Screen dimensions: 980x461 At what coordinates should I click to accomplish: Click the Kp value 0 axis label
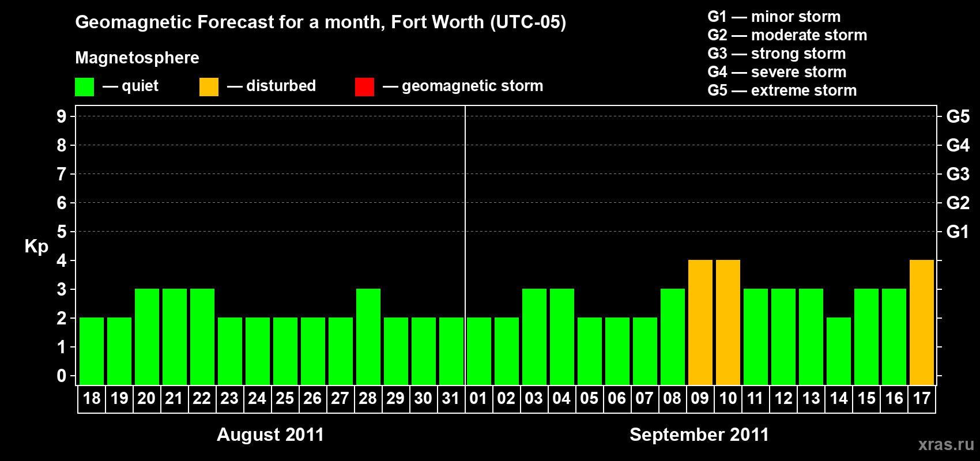(x=62, y=376)
